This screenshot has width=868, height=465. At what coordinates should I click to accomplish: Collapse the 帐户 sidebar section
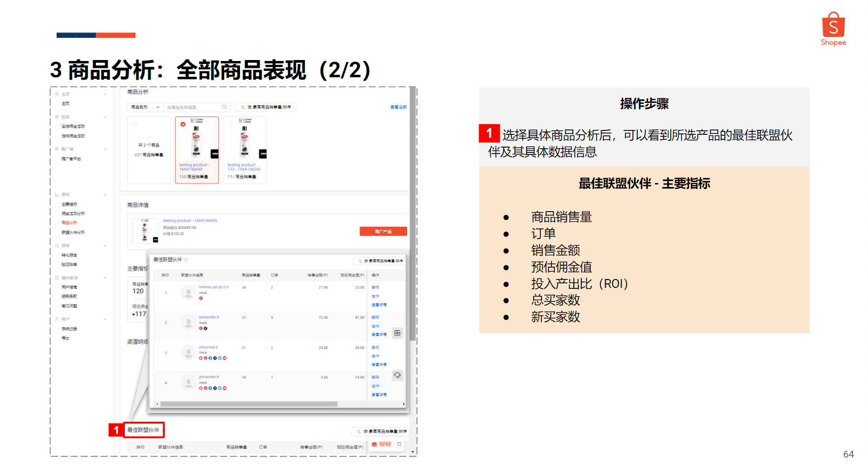pyautogui.click(x=105, y=319)
